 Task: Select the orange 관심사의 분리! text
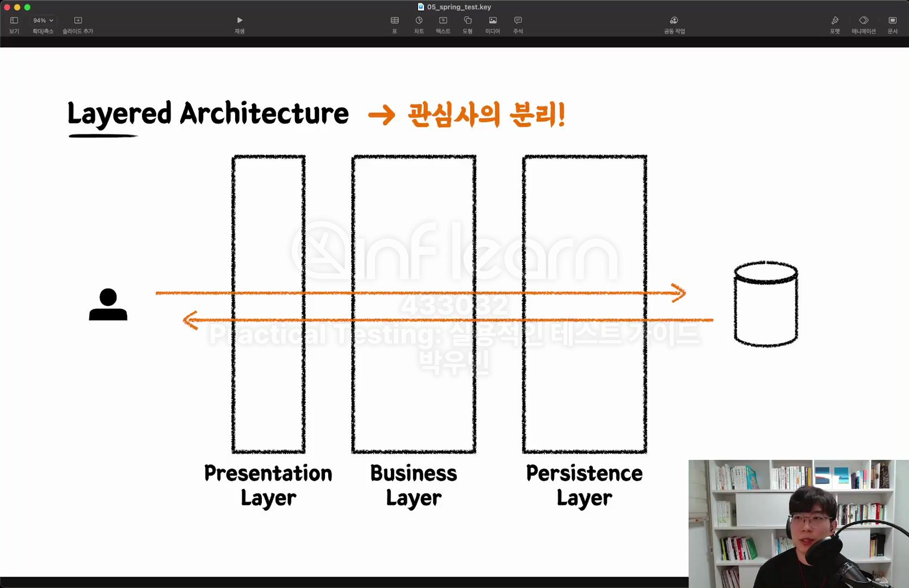[487, 115]
